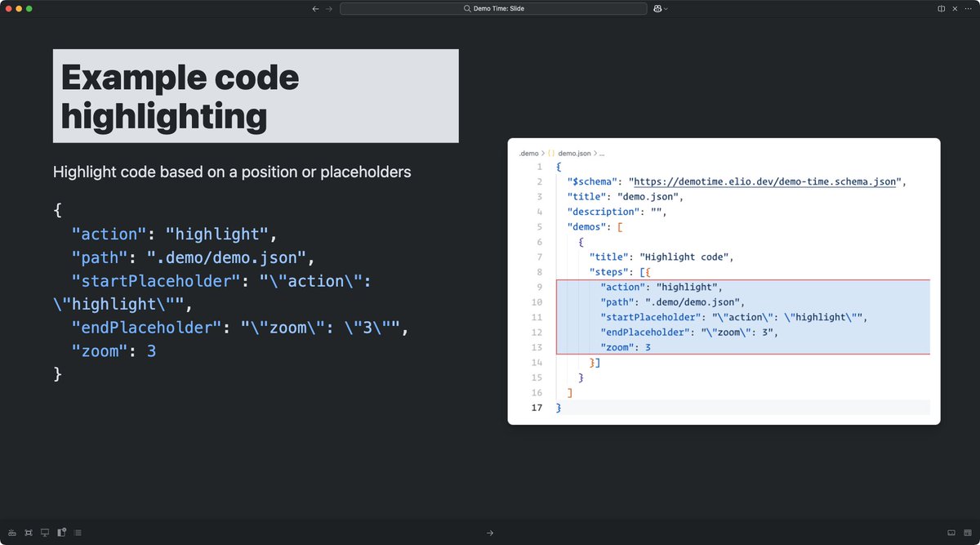Open the 'Demo Time: Slide' command center search
The width and height of the screenshot is (980, 545).
tap(492, 8)
